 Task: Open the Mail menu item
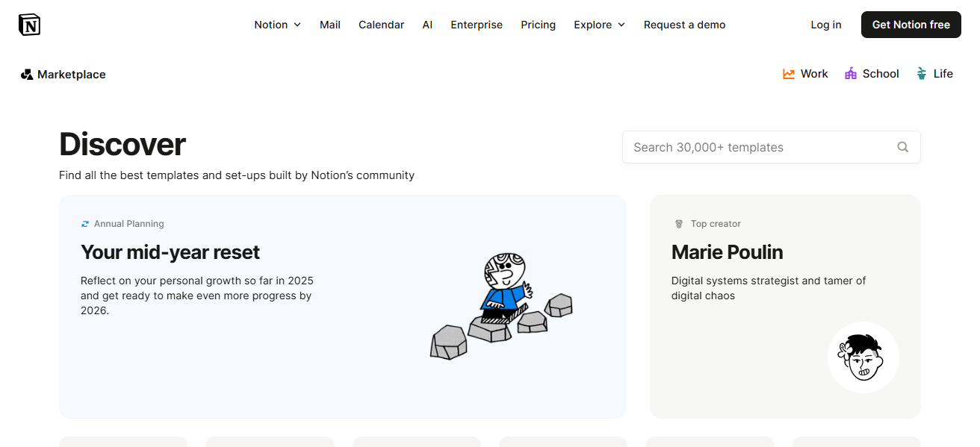coord(330,25)
